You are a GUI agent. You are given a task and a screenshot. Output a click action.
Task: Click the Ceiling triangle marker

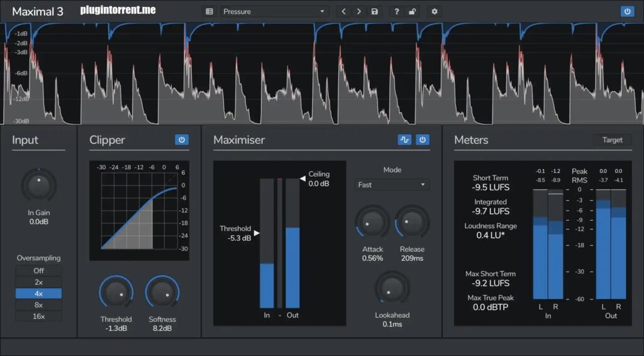point(303,179)
